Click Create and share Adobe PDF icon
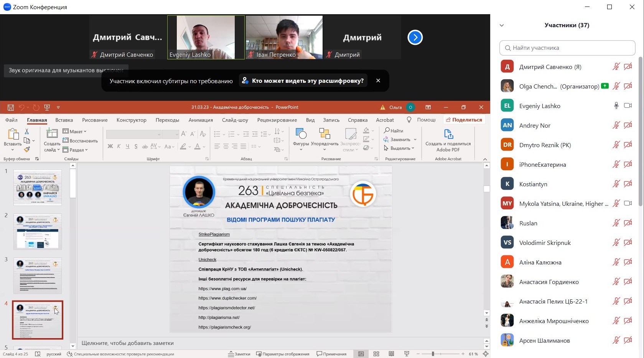 coord(448,134)
